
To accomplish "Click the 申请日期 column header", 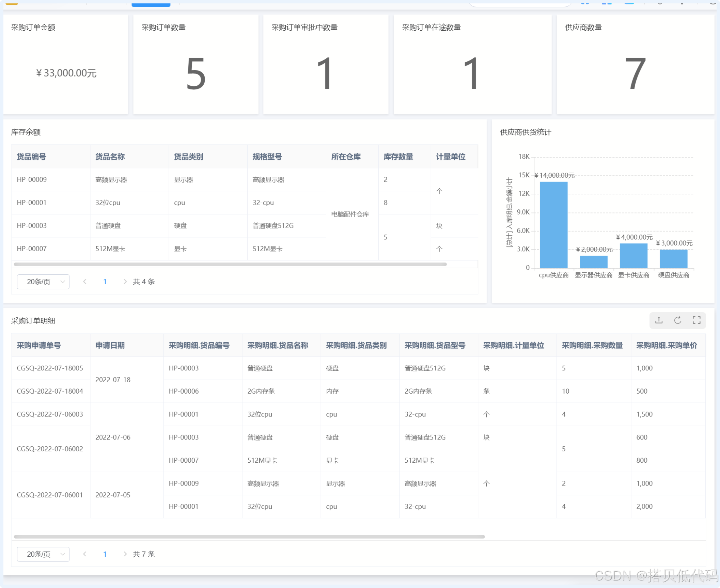I will coord(110,345).
